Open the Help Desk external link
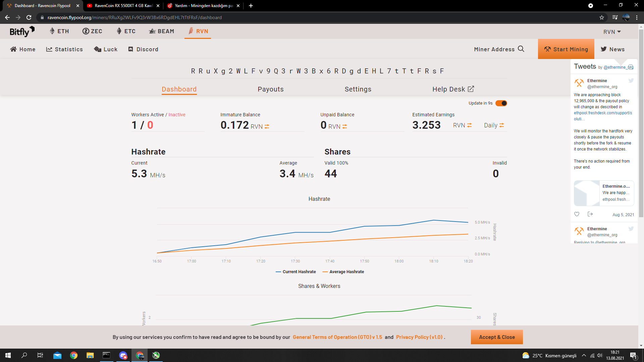Image resolution: width=644 pixels, height=362 pixels. tap(453, 89)
